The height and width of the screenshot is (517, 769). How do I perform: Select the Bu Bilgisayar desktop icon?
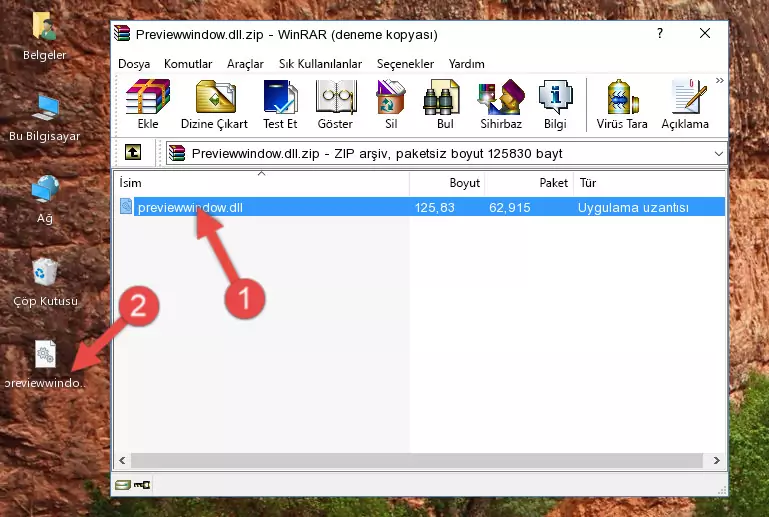pyautogui.click(x=44, y=118)
